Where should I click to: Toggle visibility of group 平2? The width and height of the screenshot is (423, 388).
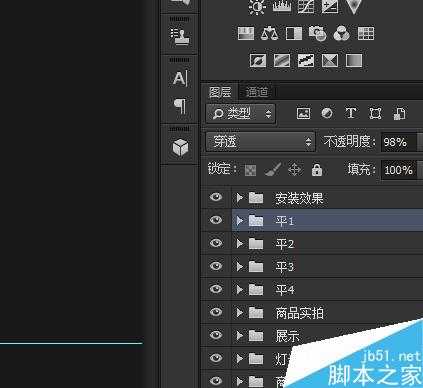[x=216, y=243]
